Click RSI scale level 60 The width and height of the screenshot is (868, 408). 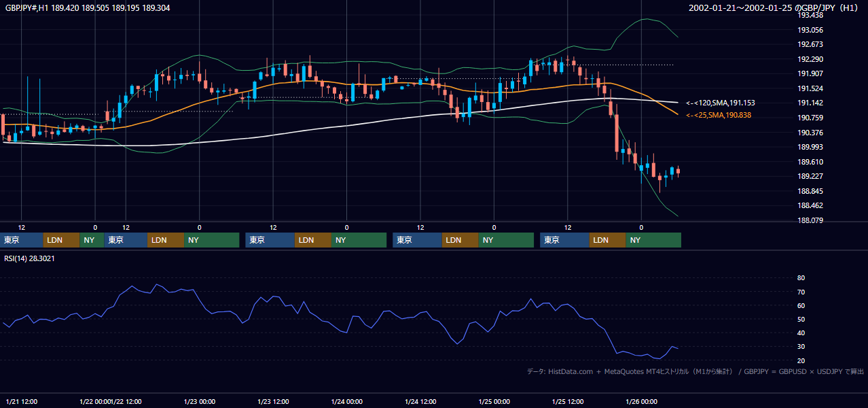801,305
